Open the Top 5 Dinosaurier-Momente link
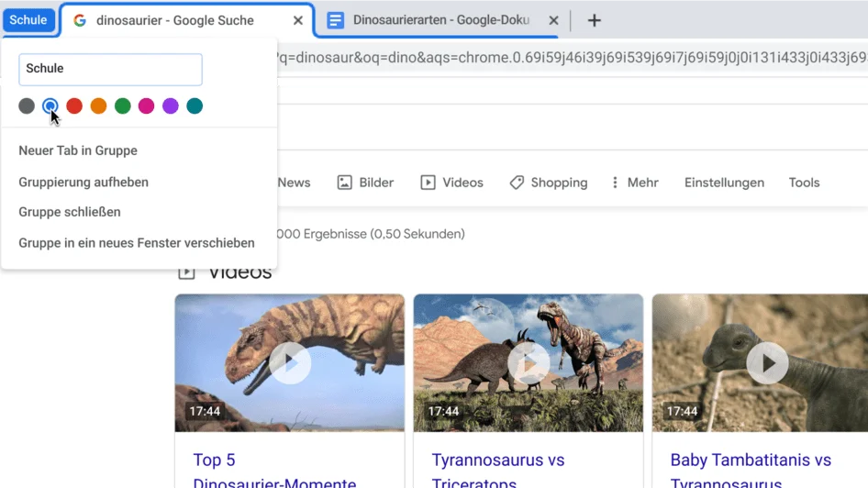Screen dimensions: 868x488 point(274,471)
